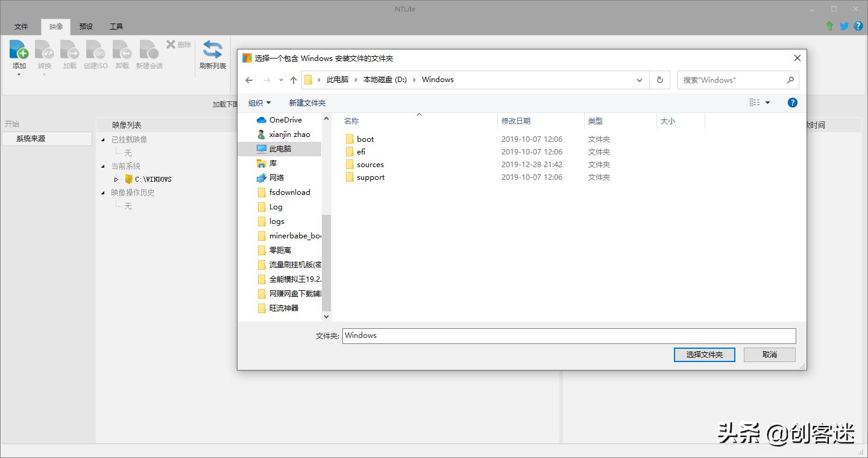Screen dimensions: 868x458
Task: Click the 加载 (Load) icon
Action: 69,54
